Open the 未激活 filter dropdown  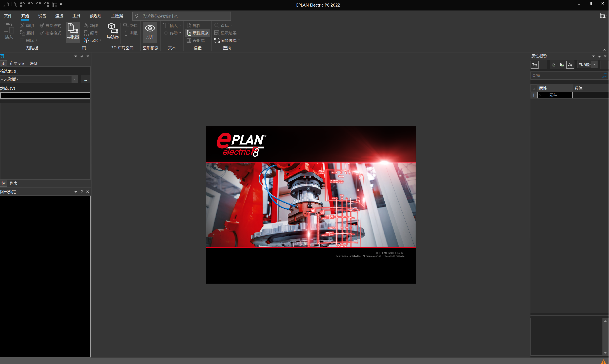[x=75, y=79]
